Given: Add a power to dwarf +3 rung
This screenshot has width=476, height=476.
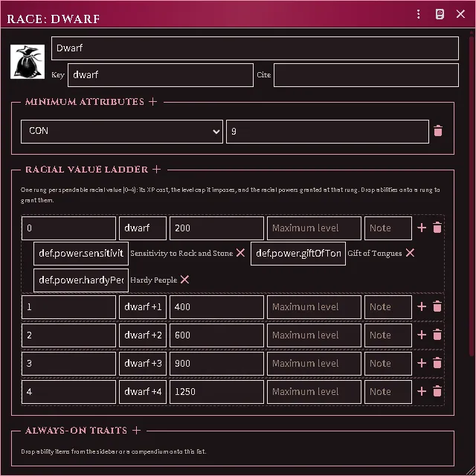Looking at the screenshot, I should point(422,363).
